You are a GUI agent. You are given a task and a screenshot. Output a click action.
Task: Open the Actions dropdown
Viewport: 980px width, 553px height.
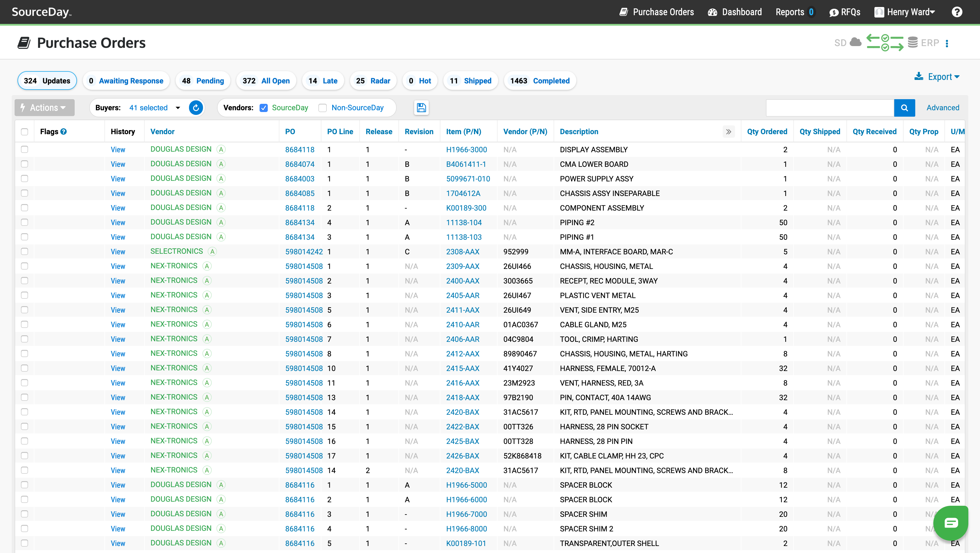pos(45,108)
